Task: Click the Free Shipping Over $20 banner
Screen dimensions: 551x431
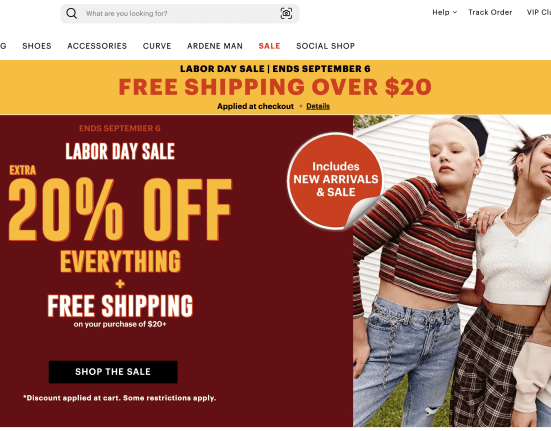Action: (x=275, y=87)
